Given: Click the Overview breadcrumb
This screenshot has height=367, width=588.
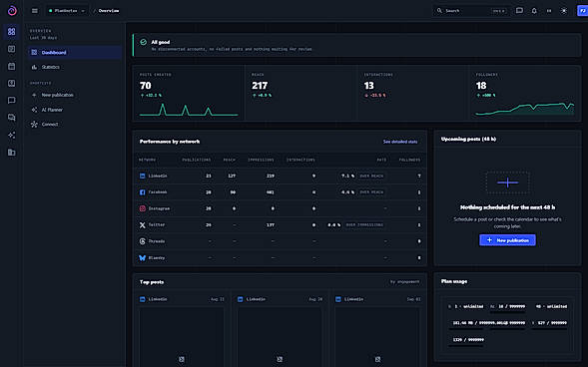Looking at the screenshot, I should pos(109,11).
